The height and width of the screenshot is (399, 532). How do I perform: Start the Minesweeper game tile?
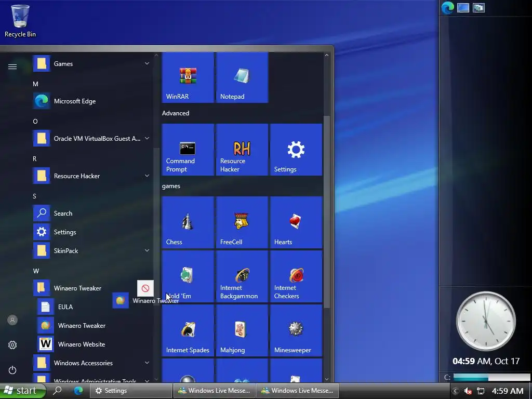pyautogui.click(x=296, y=330)
